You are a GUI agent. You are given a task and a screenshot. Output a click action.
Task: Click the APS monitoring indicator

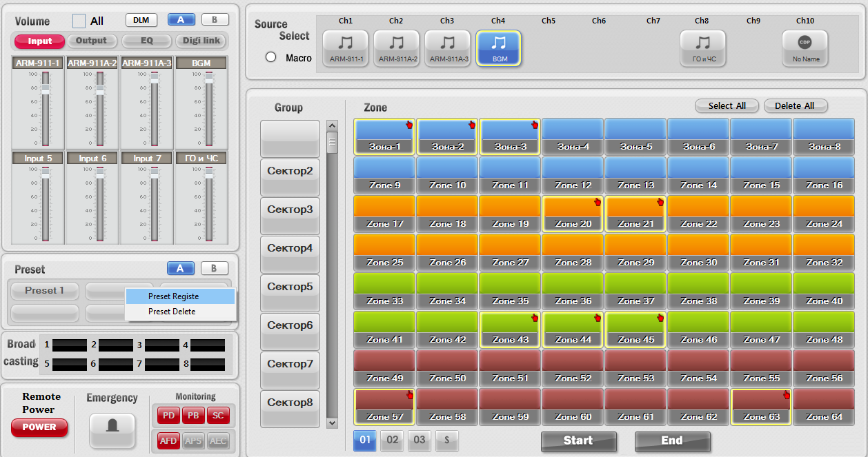click(x=193, y=440)
